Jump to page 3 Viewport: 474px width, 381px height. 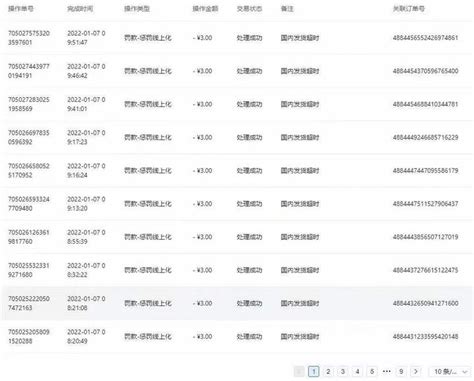point(343,371)
